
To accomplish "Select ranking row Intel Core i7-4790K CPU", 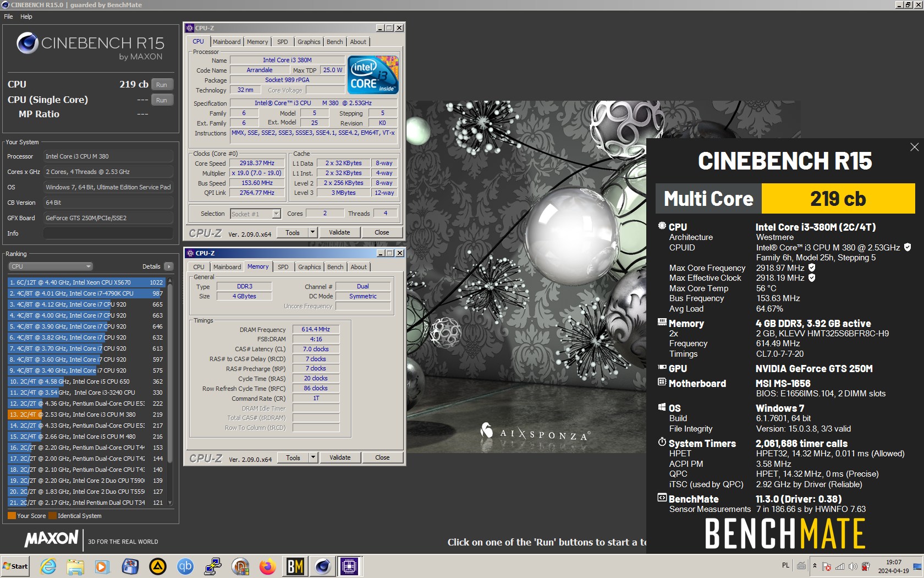I will click(86, 293).
